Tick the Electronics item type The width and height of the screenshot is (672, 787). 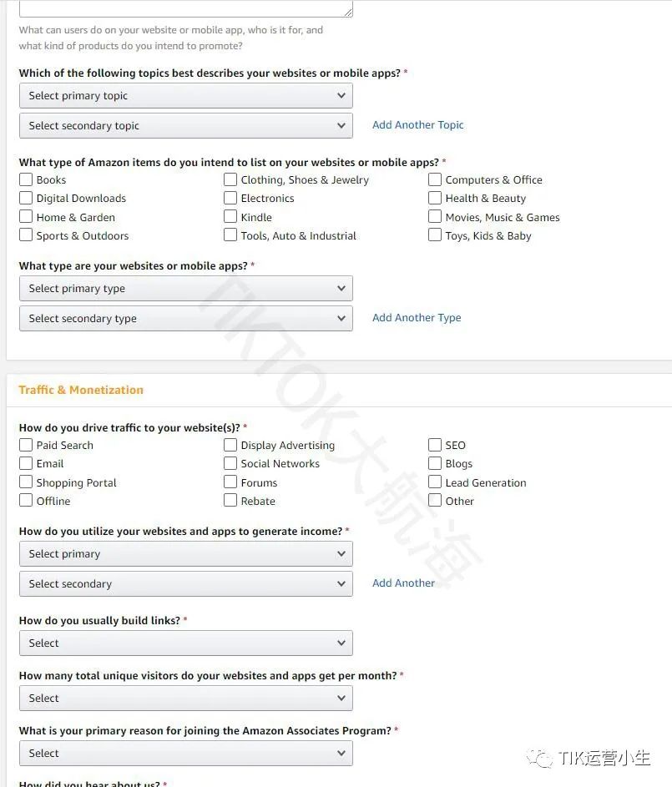point(230,198)
